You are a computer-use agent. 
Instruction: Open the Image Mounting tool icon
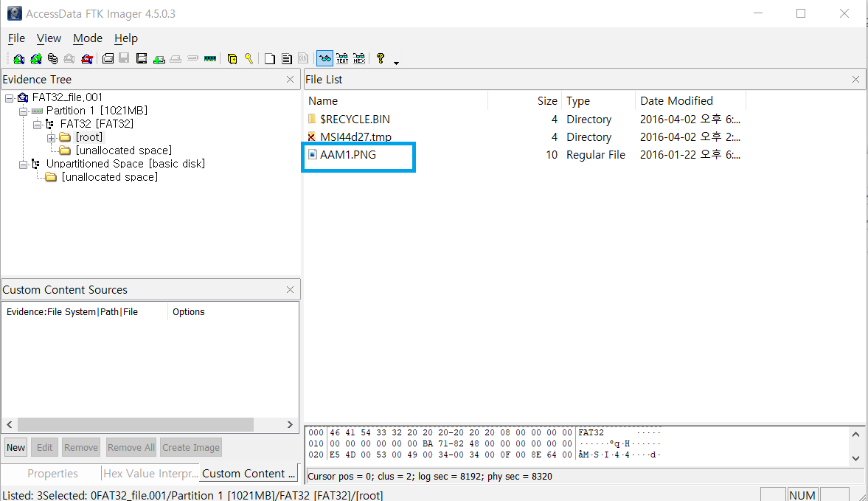click(52, 59)
